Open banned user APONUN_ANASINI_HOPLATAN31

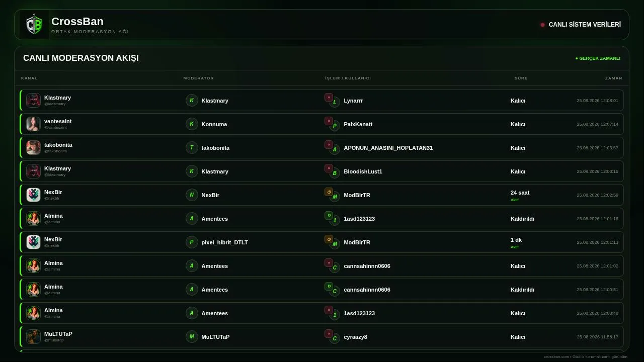click(388, 148)
